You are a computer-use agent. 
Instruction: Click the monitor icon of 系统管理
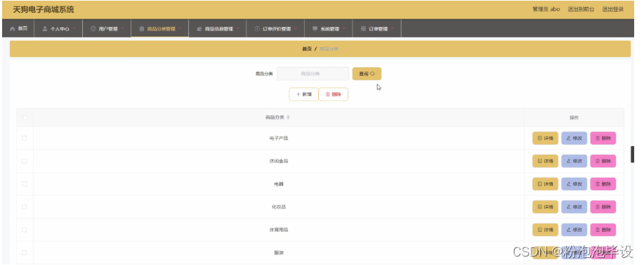point(315,29)
